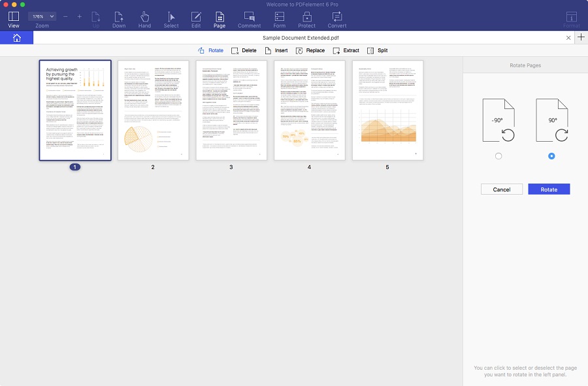Open the Convert options

point(337,19)
